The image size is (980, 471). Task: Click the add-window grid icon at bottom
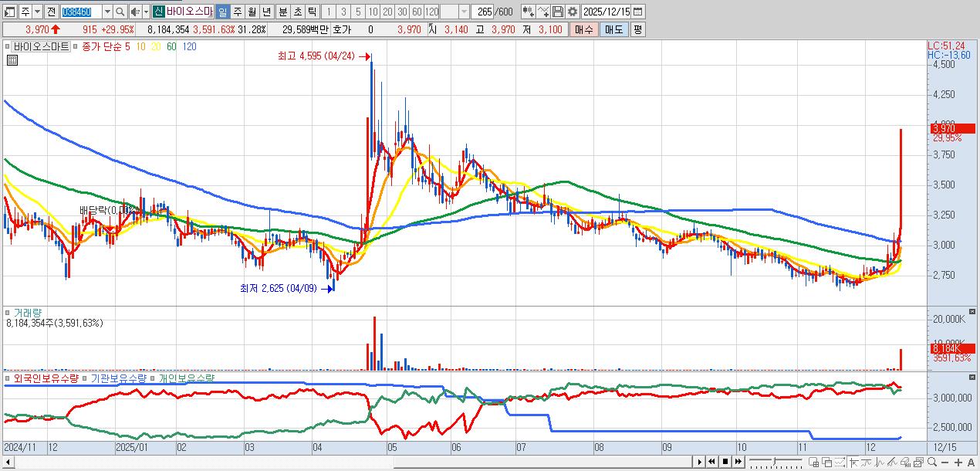[814, 462]
